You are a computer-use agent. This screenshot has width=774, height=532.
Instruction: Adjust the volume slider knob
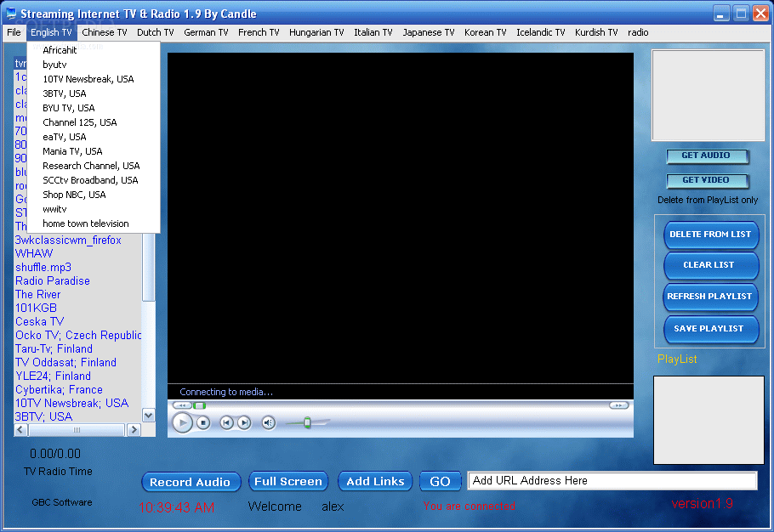pyautogui.click(x=307, y=422)
